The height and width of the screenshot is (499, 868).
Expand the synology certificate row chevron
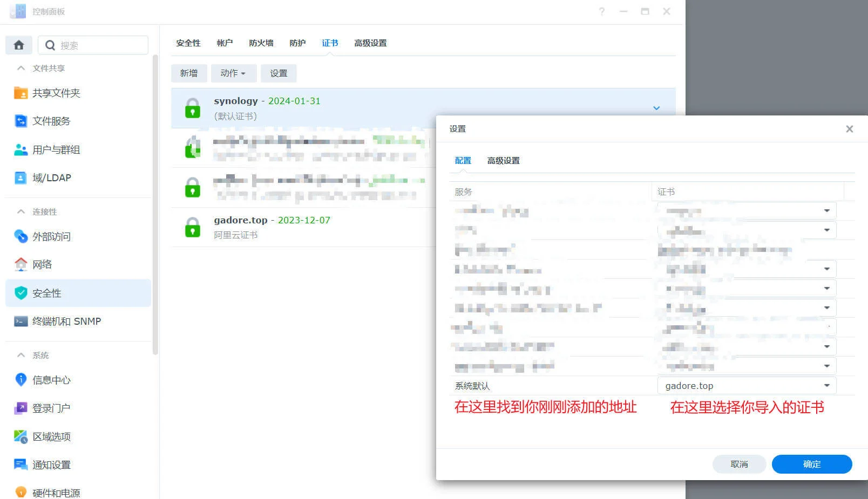[x=656, y=108]
